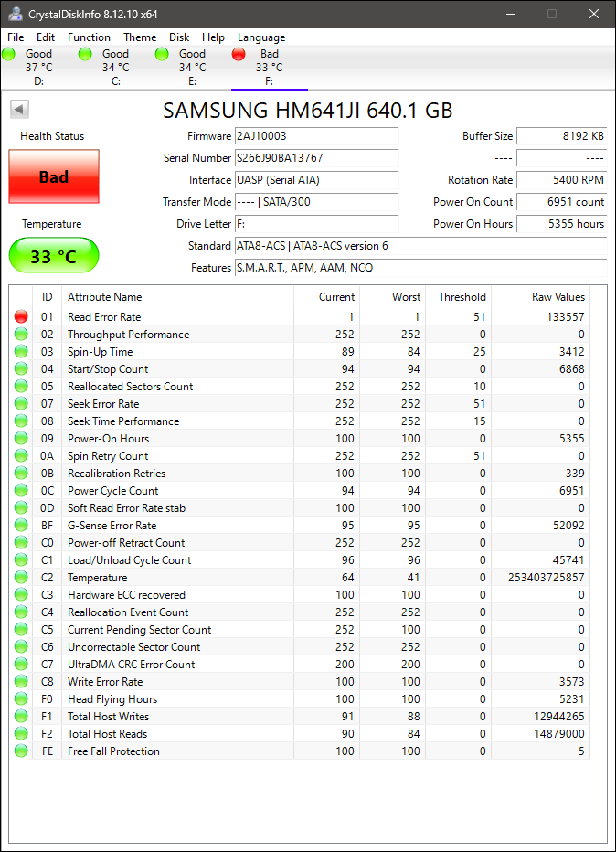
Task: Click the previous disk arrow button
Action: tap(19, 109)
